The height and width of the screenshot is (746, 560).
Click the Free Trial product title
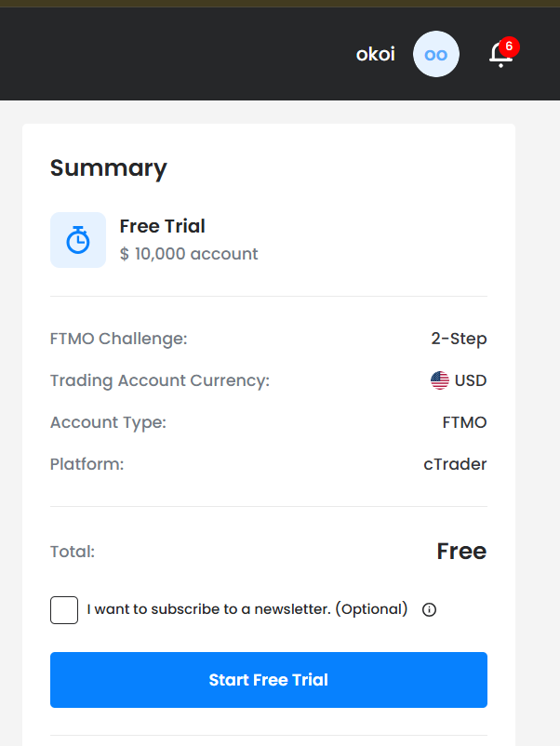tap(162, 226)
